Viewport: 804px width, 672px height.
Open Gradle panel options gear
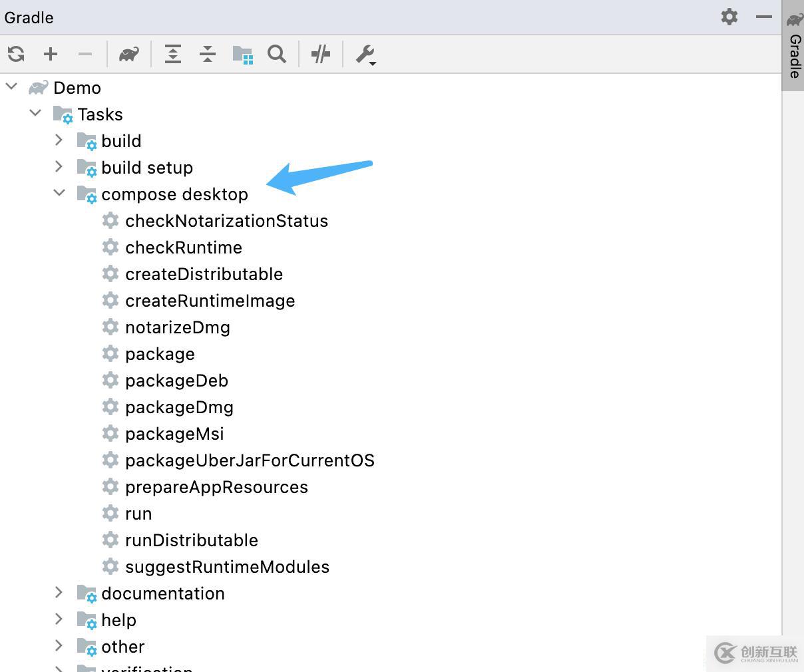tap(729, 17)
